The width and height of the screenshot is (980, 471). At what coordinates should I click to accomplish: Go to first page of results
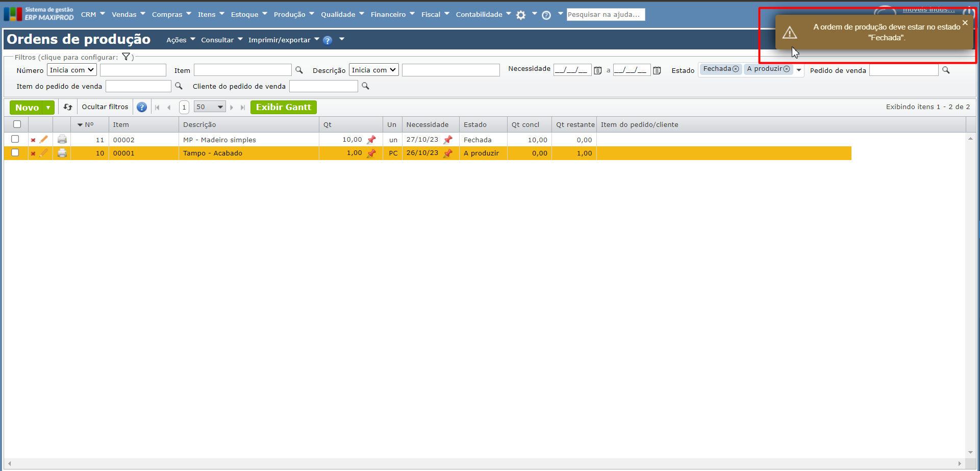pyautogui.click(x=157, y=108)
